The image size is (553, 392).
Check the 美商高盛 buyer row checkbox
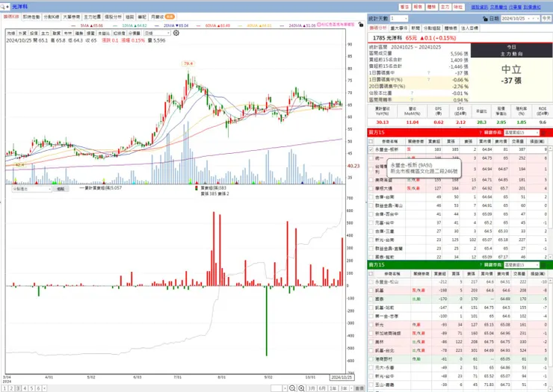pos(371,180)
